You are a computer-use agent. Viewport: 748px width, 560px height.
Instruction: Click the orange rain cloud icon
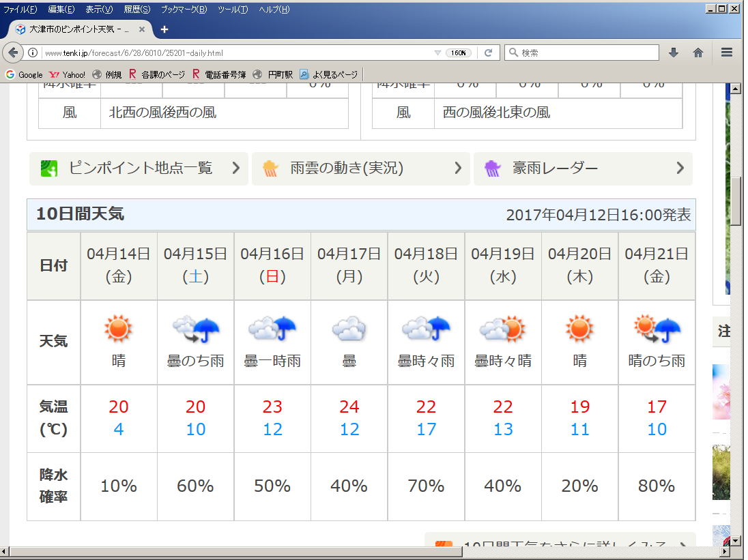pyautogui.click(x=270, y=168)
